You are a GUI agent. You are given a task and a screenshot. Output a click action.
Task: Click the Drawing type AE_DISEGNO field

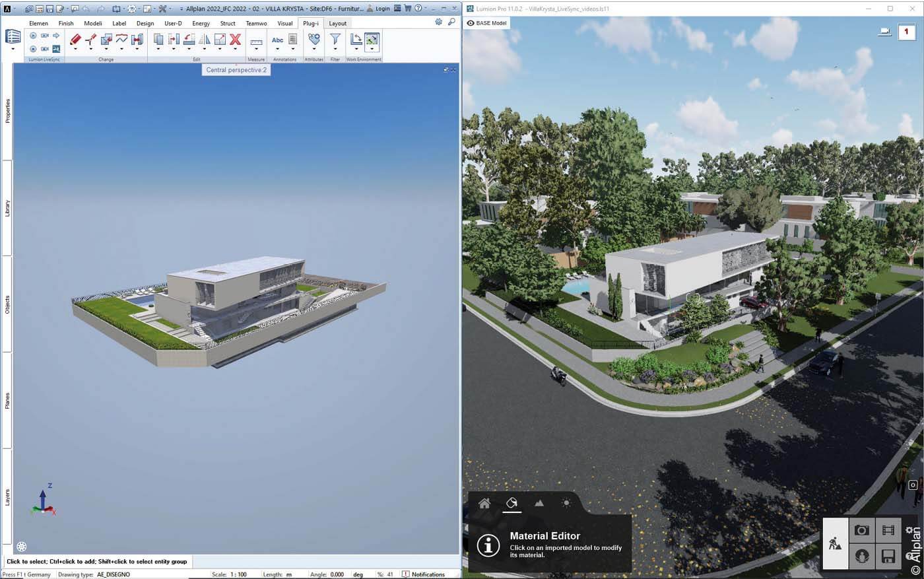pyautogui.click(x=114, y=574)
